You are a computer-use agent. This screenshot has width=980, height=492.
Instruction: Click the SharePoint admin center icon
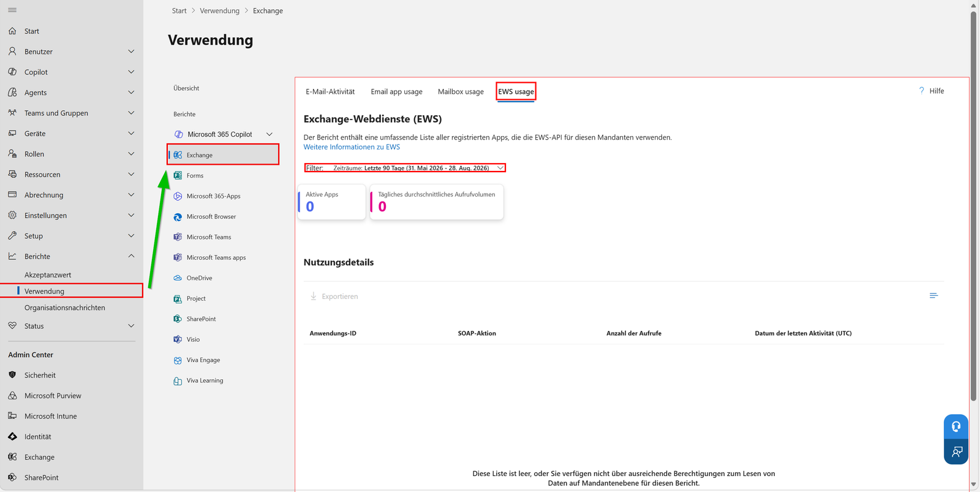click(12, 477)
